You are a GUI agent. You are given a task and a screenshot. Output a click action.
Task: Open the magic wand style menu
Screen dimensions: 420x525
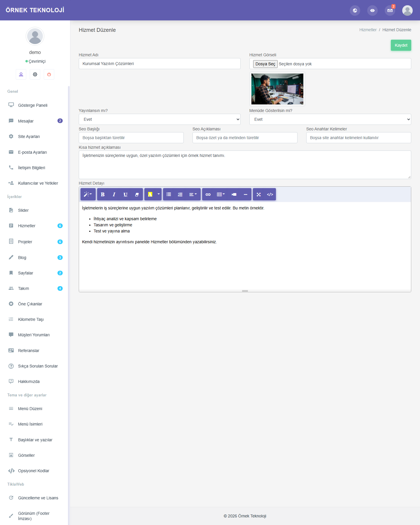(88, 194)
